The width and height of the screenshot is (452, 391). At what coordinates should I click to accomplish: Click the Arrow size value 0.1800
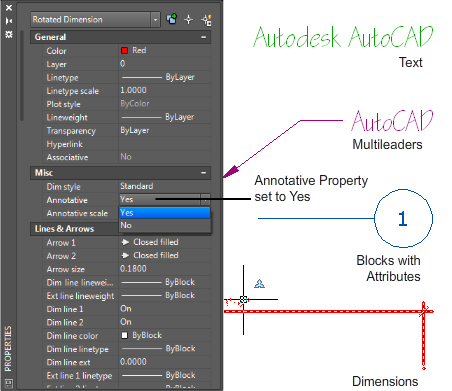coord(165,269)
